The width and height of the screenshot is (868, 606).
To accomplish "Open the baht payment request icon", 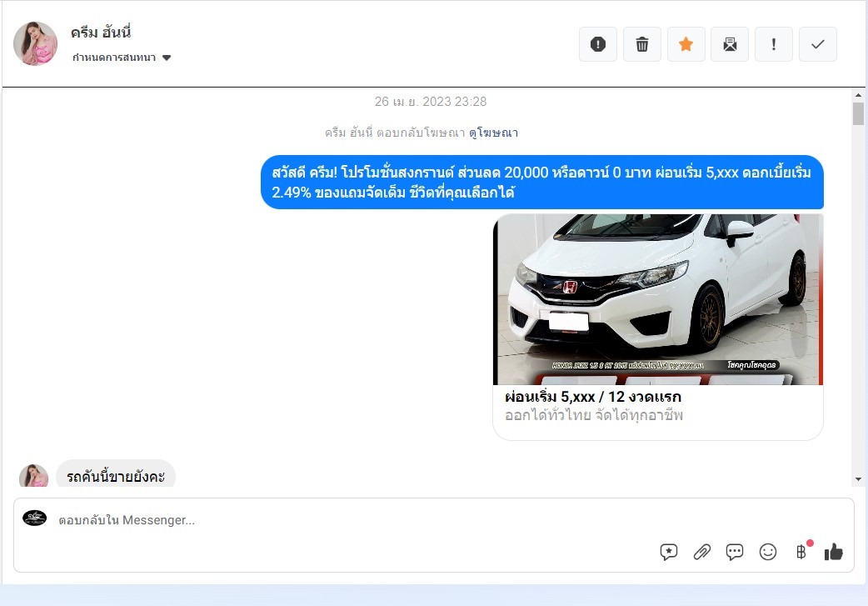I will pos(801,552).
